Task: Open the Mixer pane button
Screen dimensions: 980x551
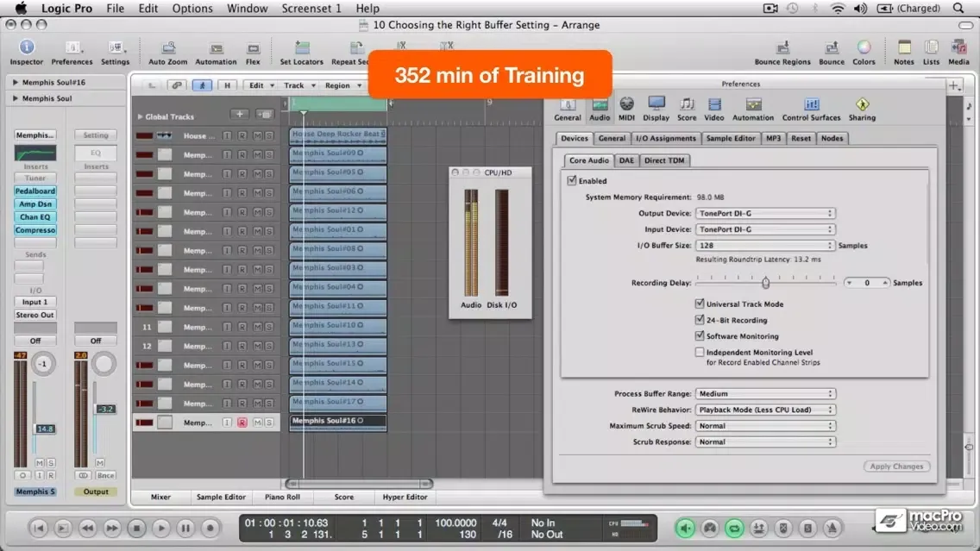Action: [x=160, y=498]
